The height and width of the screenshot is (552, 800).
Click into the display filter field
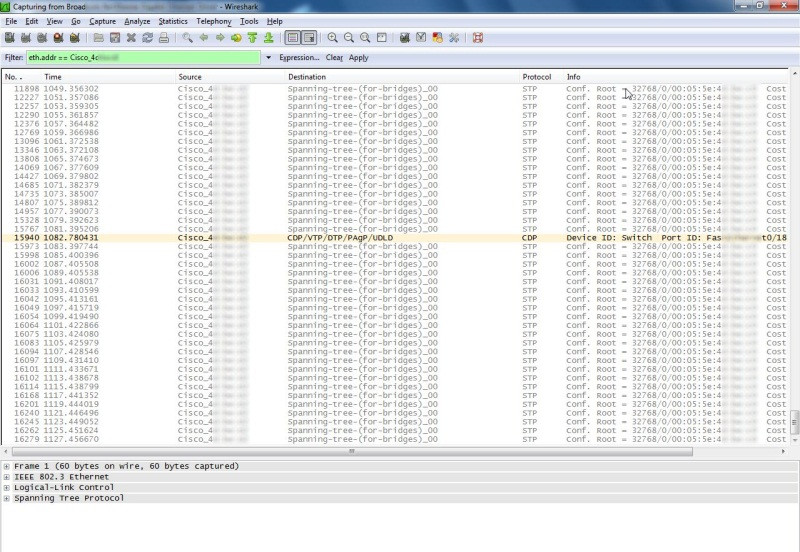(x=143, y=58)
